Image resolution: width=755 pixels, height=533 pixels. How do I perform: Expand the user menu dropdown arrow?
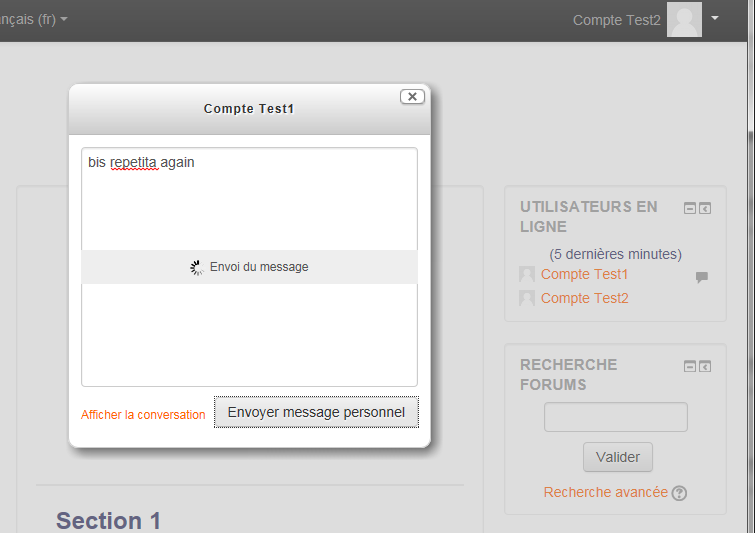(715, 18)
